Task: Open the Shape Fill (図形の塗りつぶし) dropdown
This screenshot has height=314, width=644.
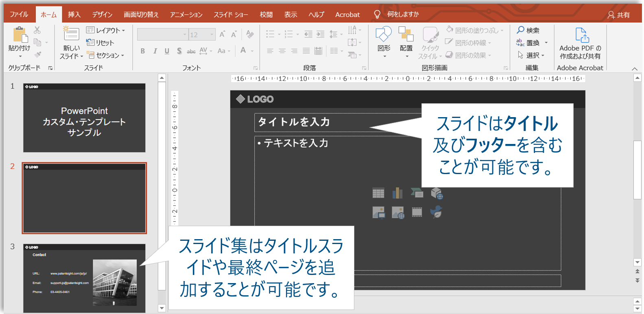Action: (475, 30)
